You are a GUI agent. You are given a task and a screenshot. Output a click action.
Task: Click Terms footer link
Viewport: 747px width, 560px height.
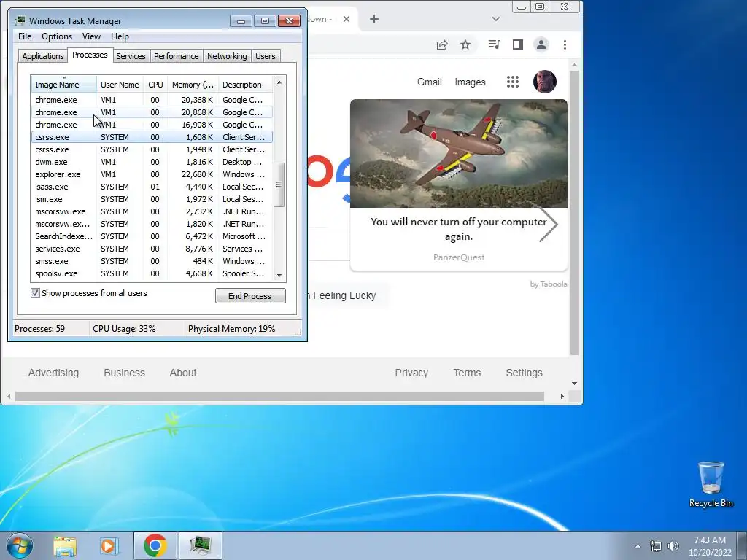click(x=467, y=373)
